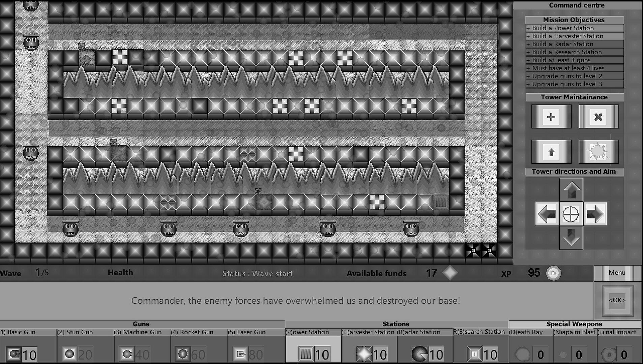Select the Harvester Station icon
The height and width of the screenshot is (364, 643).
[364, 354]
